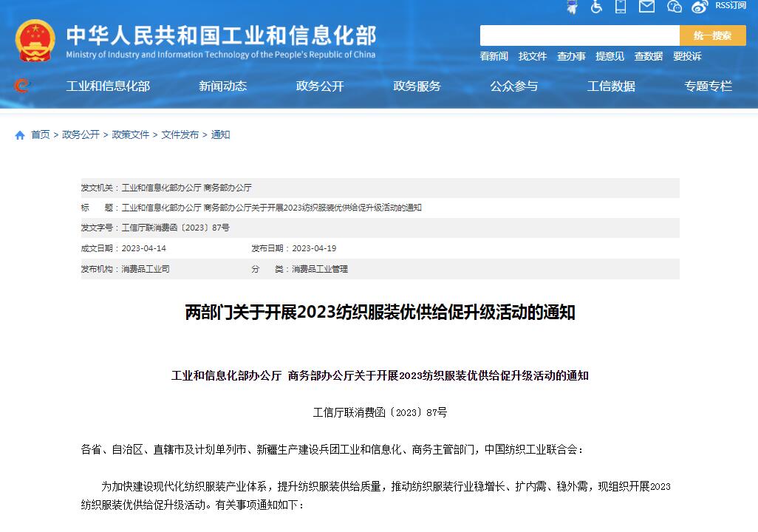Click into the site search input field
Viewport: 758px width, 532px height.
coord(579,35)
